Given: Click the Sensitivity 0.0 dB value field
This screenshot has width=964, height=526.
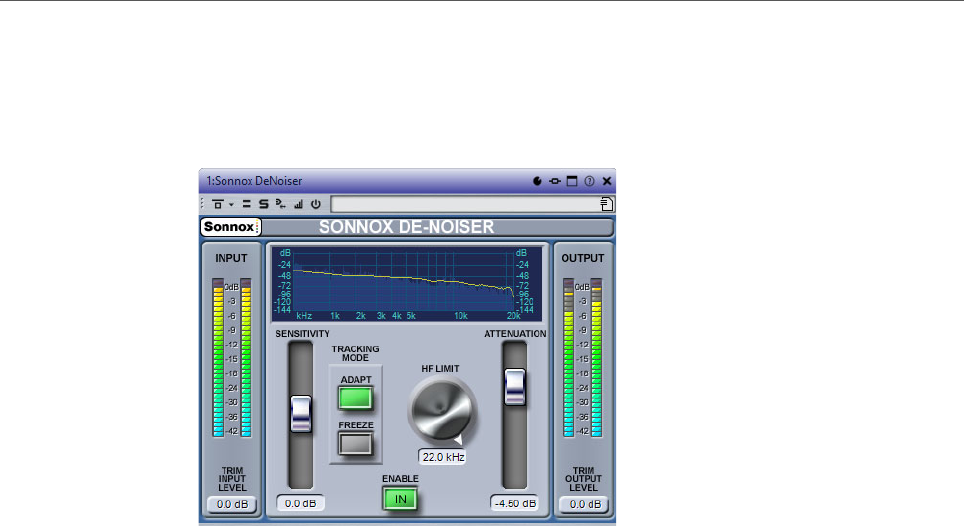Looking at the screenshot, I should tap(300, 503).
